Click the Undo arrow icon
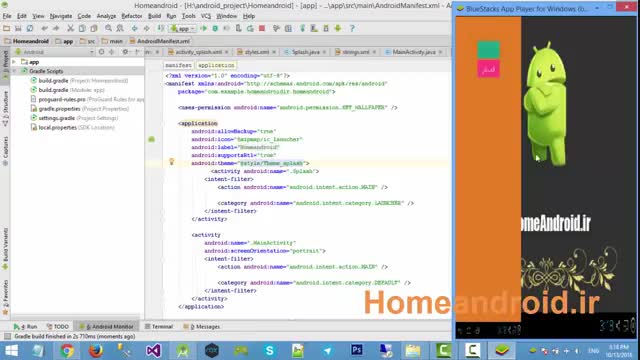This screenshot has width=640, height=360. (x=44, y=29)
